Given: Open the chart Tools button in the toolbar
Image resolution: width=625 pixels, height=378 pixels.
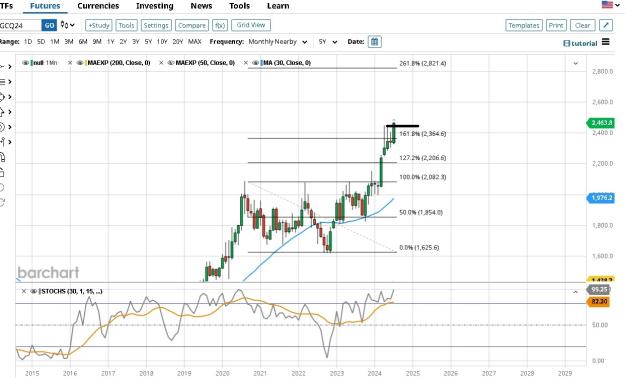Looking at the screenshot, I should coord(126,25).
